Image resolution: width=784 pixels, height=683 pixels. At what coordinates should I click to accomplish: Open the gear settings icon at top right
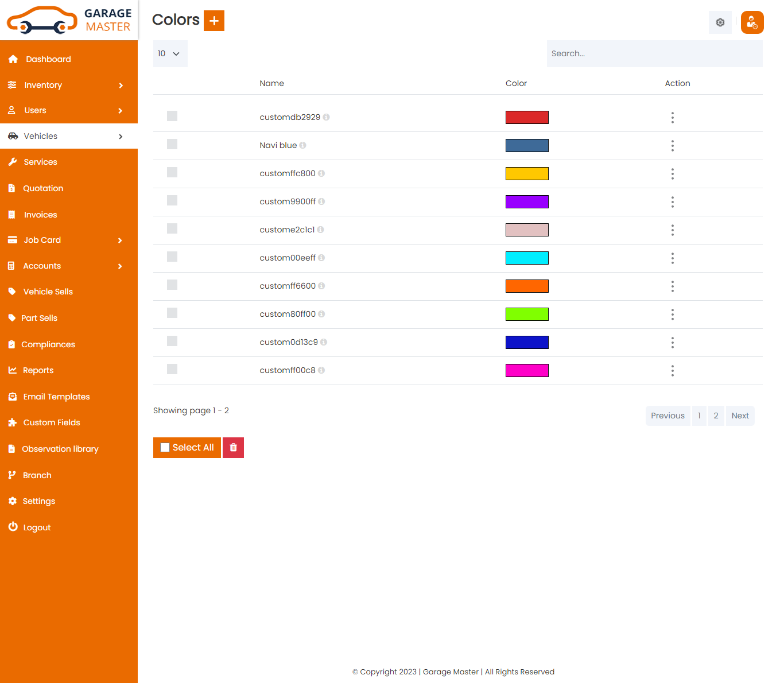coord(720,22)
